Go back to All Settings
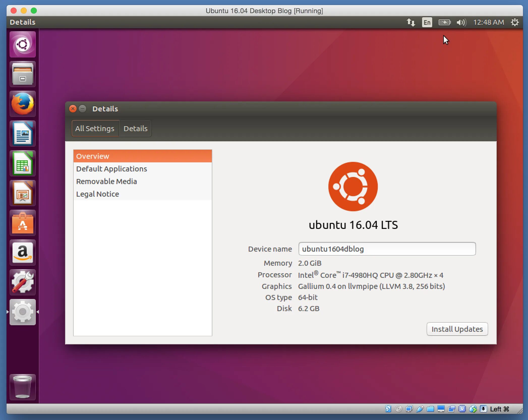Image resolution: width=528 pixels, height=420 pixels. (95, 129)
